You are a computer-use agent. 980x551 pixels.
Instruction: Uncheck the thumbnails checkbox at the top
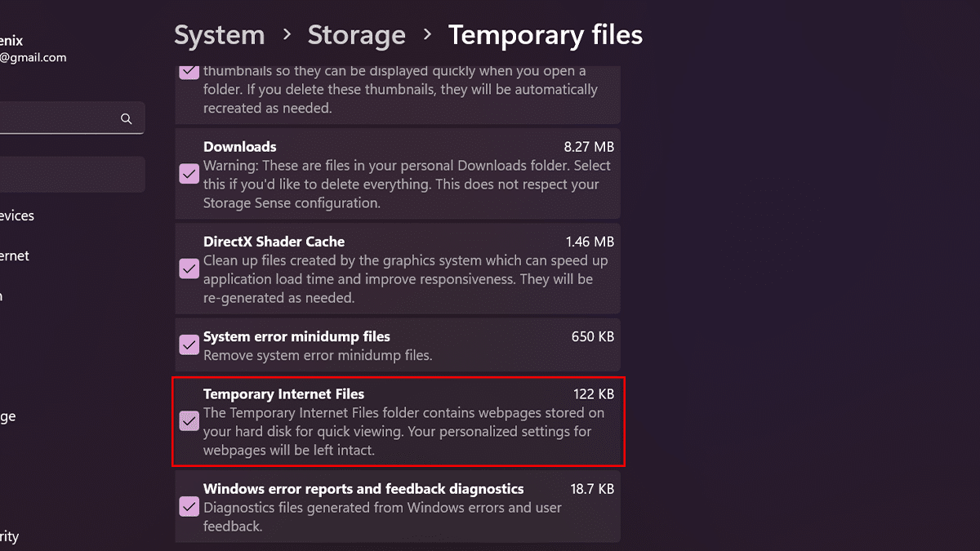click(x=189, y=71)
